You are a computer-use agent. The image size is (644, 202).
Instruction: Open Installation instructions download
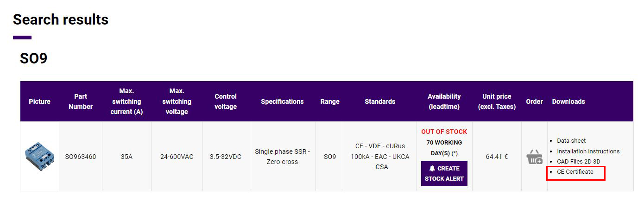(588, 151)
